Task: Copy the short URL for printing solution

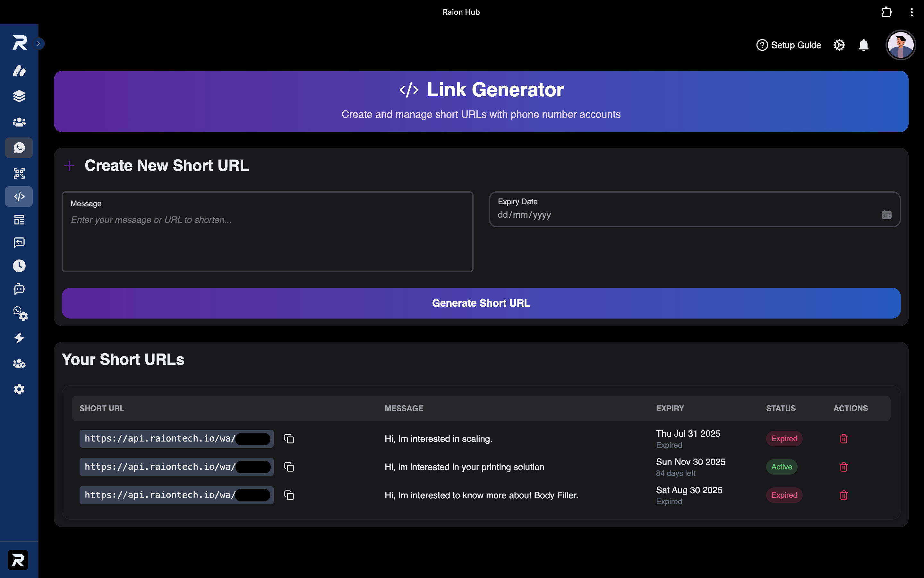Action: [289, 467]
